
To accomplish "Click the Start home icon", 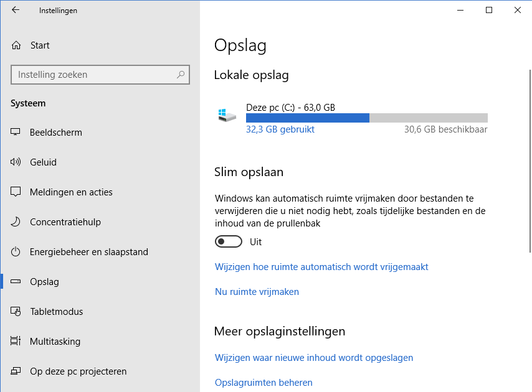I will (x=16, y=45).
